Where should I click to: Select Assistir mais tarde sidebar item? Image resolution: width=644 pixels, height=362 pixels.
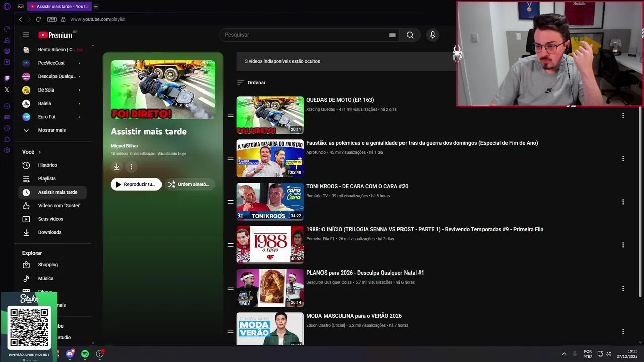point(53,192)
